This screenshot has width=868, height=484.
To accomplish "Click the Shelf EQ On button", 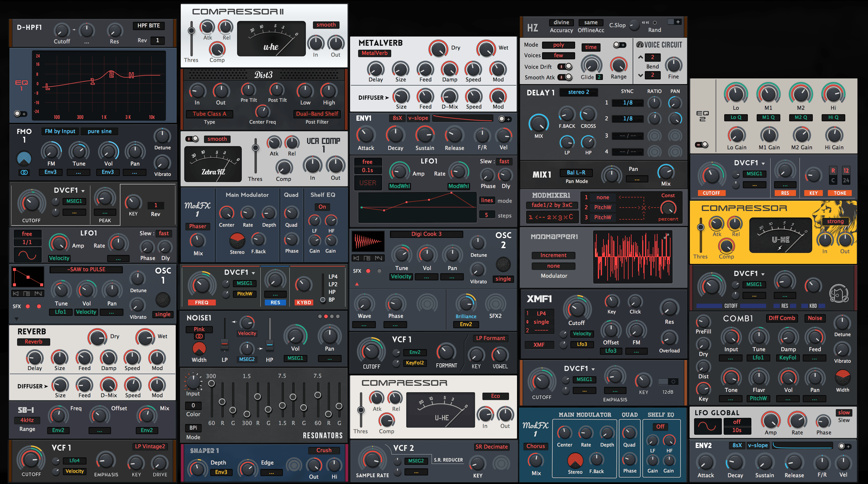I will tap(322, 207).
